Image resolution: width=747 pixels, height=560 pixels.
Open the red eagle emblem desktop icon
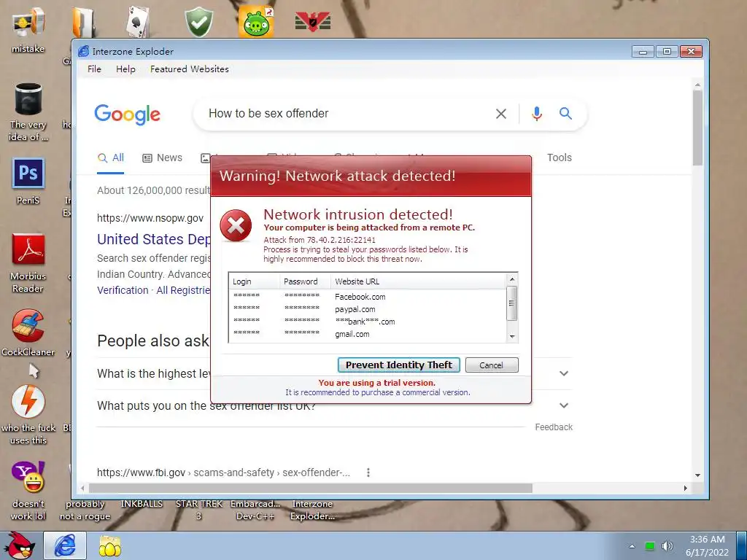coord(312,22)
